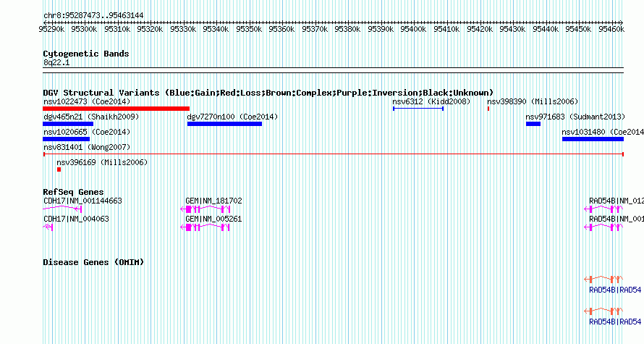Click the 95290k ruler tick label
644x344 pixels.
coord(51,29)
